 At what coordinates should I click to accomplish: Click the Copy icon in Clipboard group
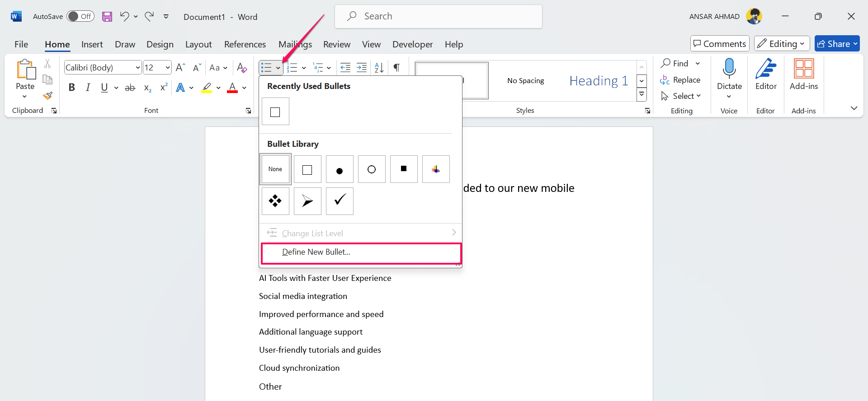tap(47, 79)
